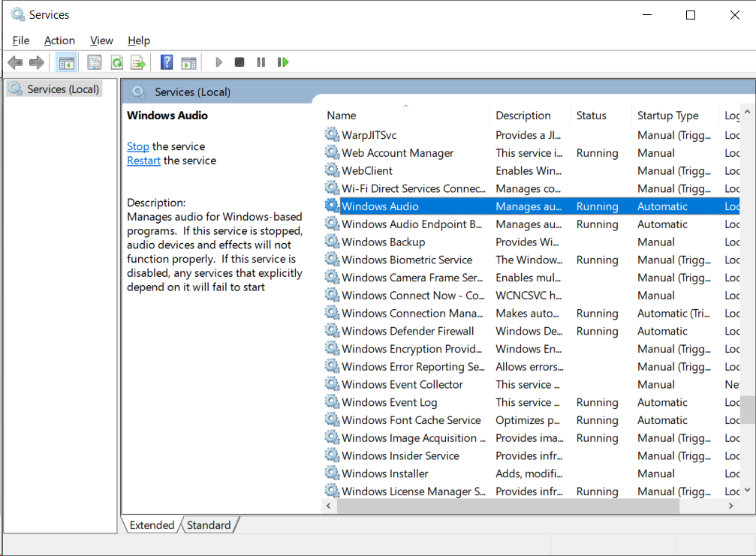Click the Back arrow in toolbar
Viewport: 756px width, 556px height.
[x=15, y=62]
